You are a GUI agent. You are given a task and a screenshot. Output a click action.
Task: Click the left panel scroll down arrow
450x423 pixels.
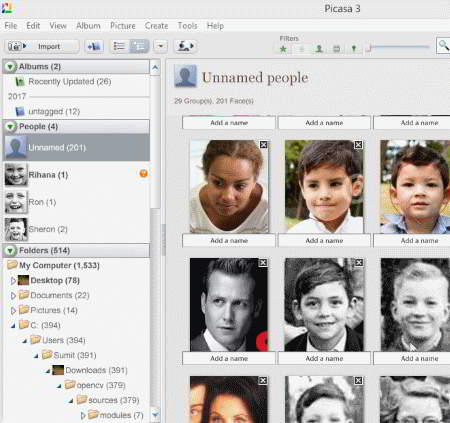coord(155,415)
